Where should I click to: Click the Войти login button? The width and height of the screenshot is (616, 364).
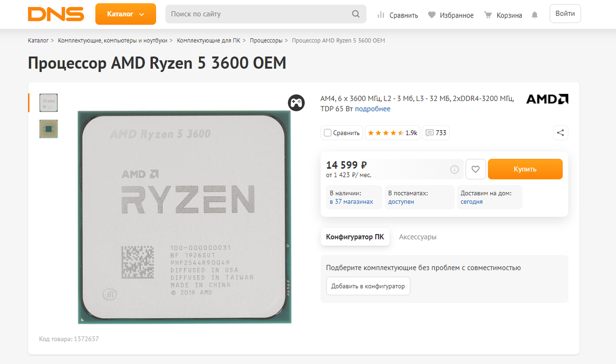pyautogui.click(x=565, y=14)
